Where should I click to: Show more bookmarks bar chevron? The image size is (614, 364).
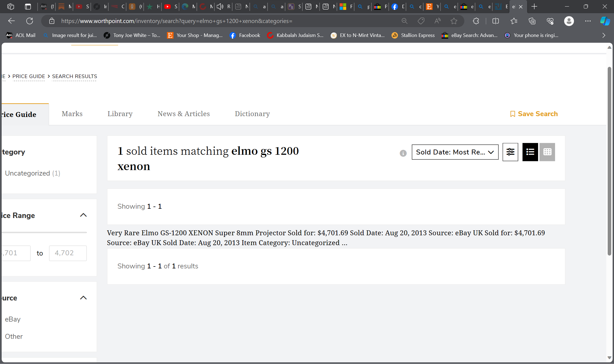(x=604, y=35)
